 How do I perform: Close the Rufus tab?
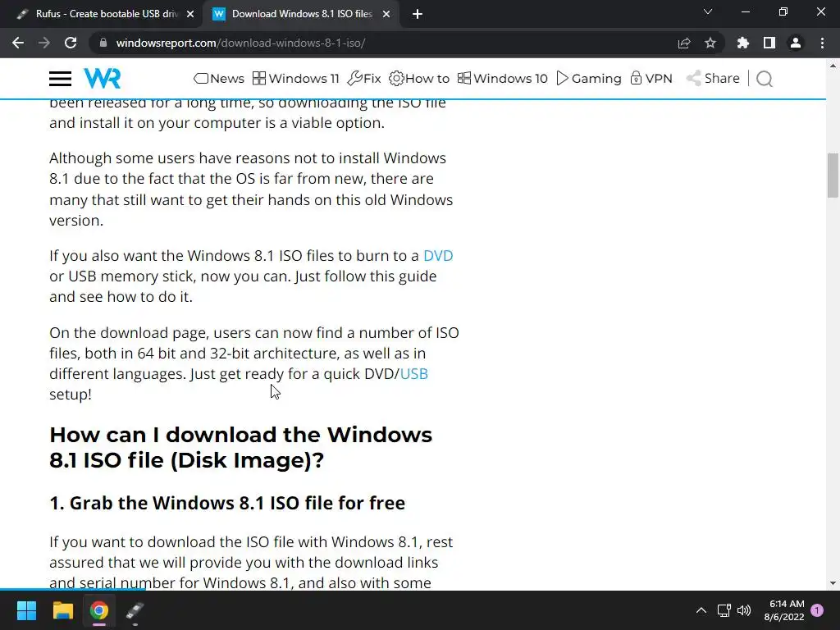190,15
